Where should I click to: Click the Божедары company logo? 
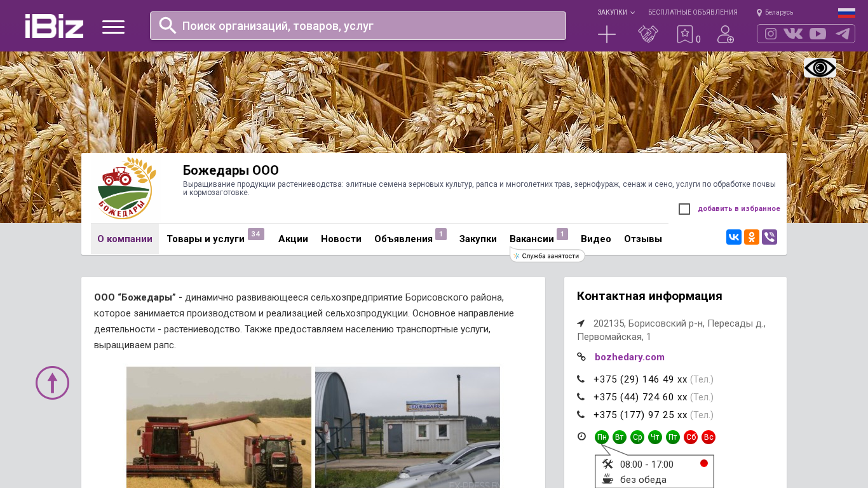point(125,188)
